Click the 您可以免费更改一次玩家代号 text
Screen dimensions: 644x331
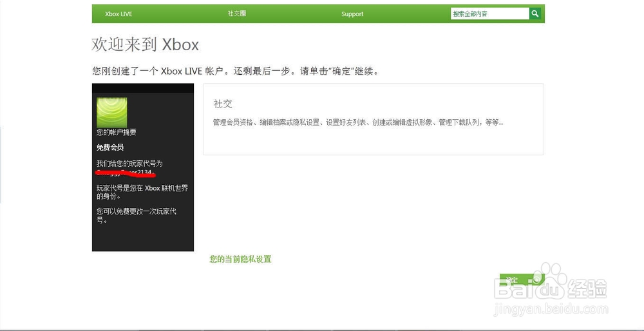[x=137, y=216]
